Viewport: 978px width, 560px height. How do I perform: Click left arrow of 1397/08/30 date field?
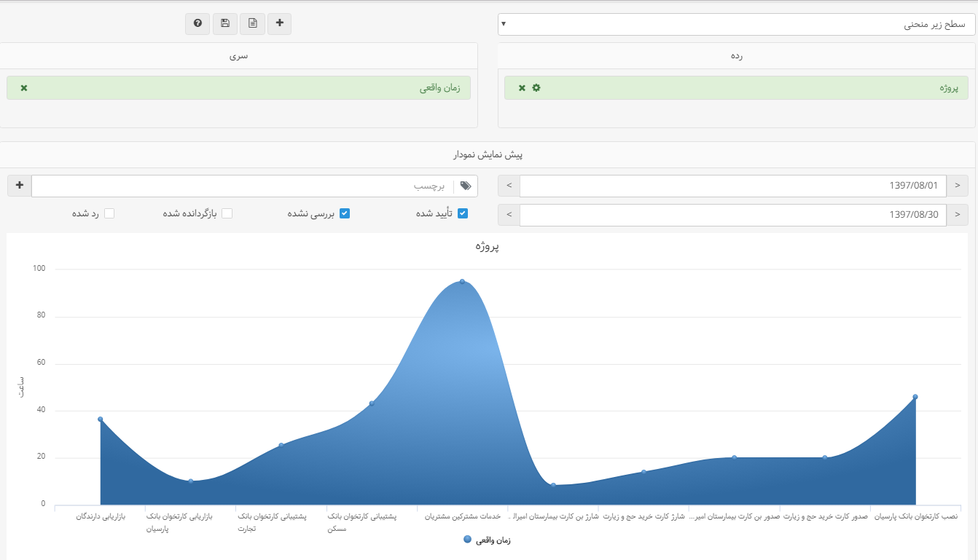click(x=509, y=215)
